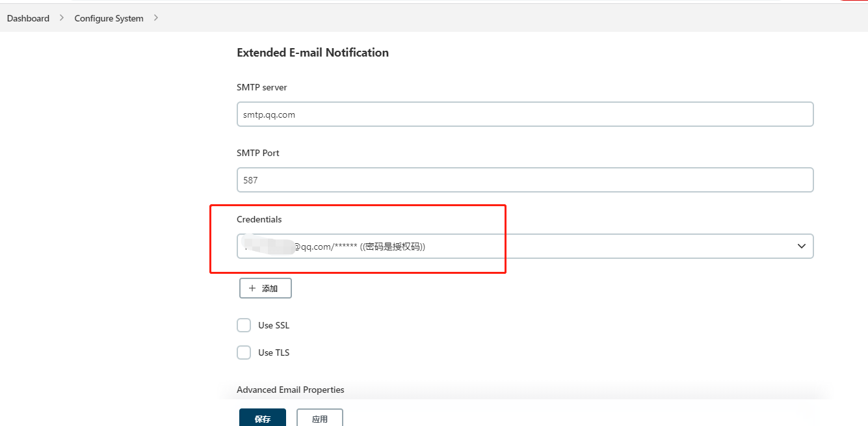Tick the Use TLS checkbox
The image size is (868, 426).
pyautogui.click(x=244, y=353)
